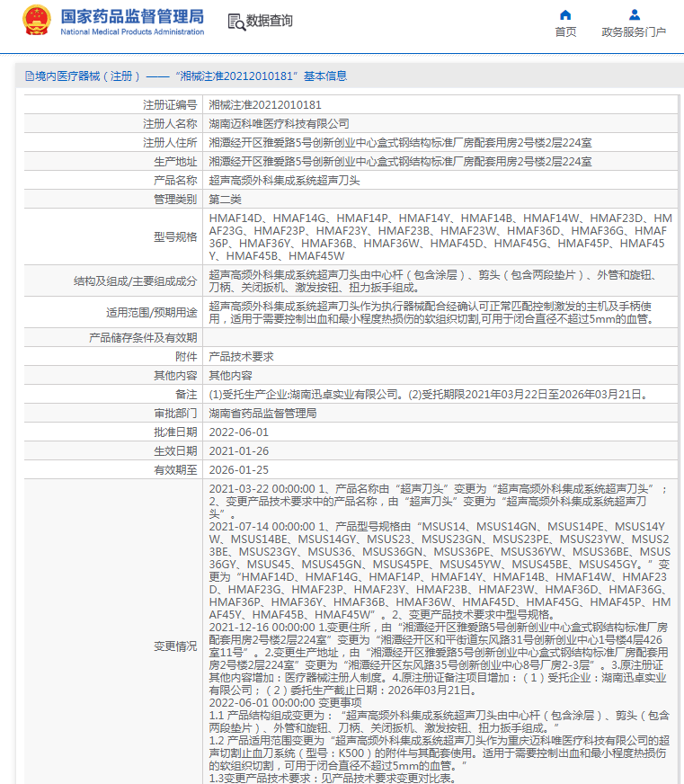Click the 结构及组成/主要组成成分 label
The image size is (684, 784).
[135, 281]
